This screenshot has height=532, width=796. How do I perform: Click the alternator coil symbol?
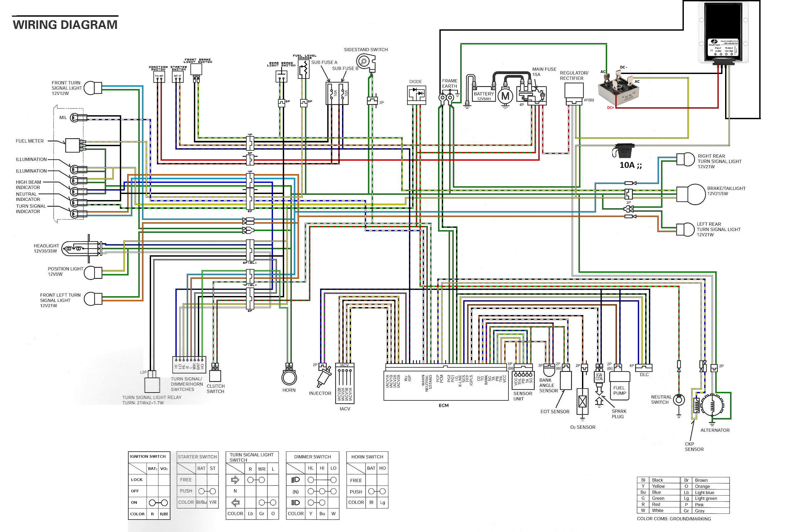point(712,405)
